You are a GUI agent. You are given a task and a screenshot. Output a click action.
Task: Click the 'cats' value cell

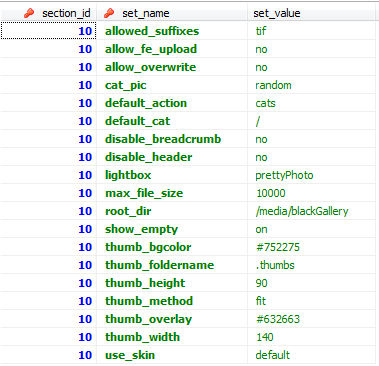click(312, 103)
